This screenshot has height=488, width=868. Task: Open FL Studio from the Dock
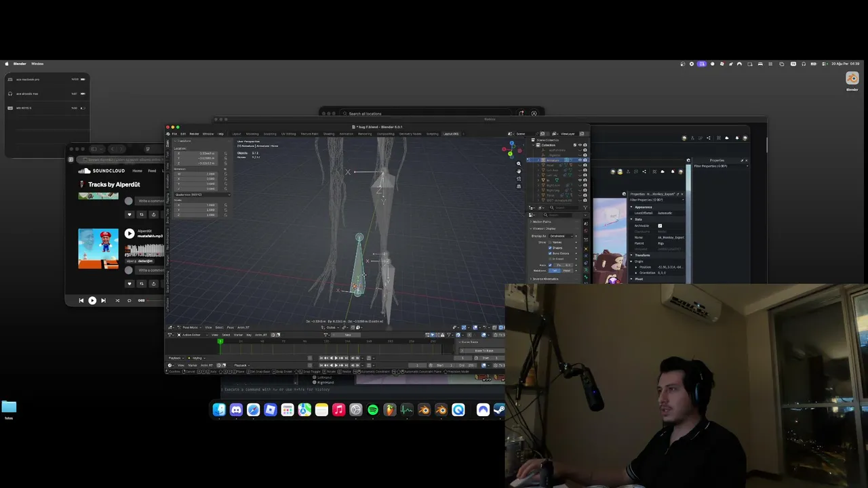tap(390, 409)
